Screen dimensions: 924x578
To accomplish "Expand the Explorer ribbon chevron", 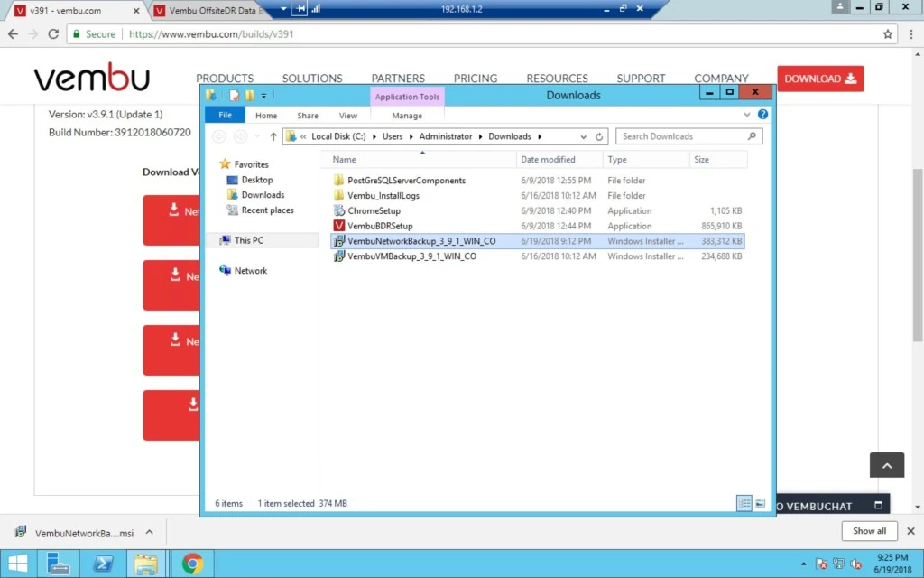I will pyautogui.click(x=746, y=115).
